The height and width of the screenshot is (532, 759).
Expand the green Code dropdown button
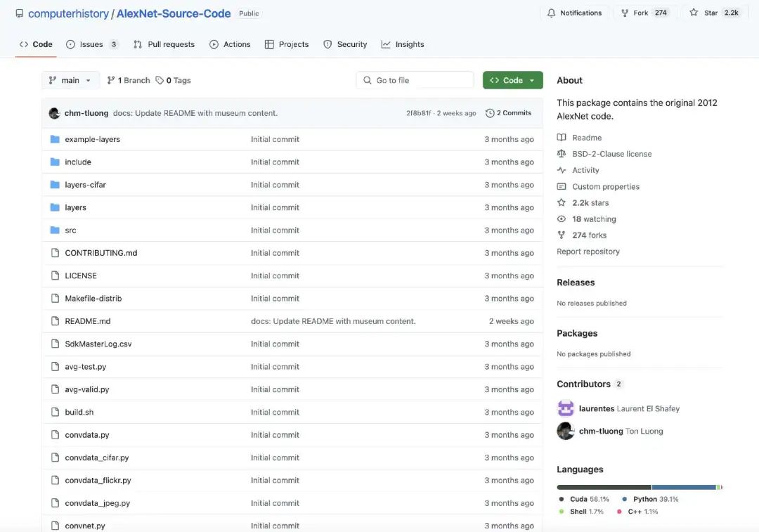point(512,80)
